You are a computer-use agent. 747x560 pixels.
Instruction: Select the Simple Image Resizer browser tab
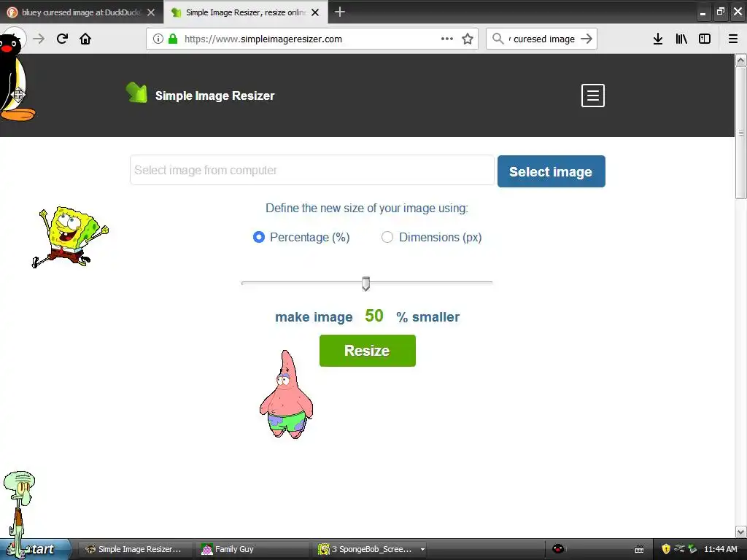[245, 12]
